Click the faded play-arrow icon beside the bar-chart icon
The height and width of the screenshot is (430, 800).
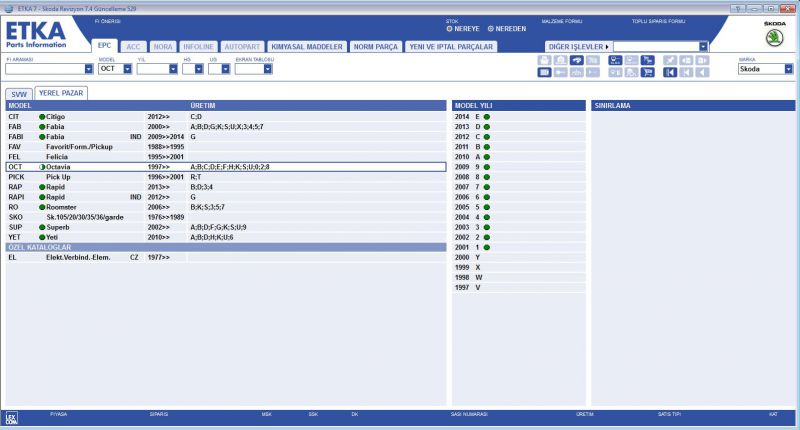click(593, 72)
